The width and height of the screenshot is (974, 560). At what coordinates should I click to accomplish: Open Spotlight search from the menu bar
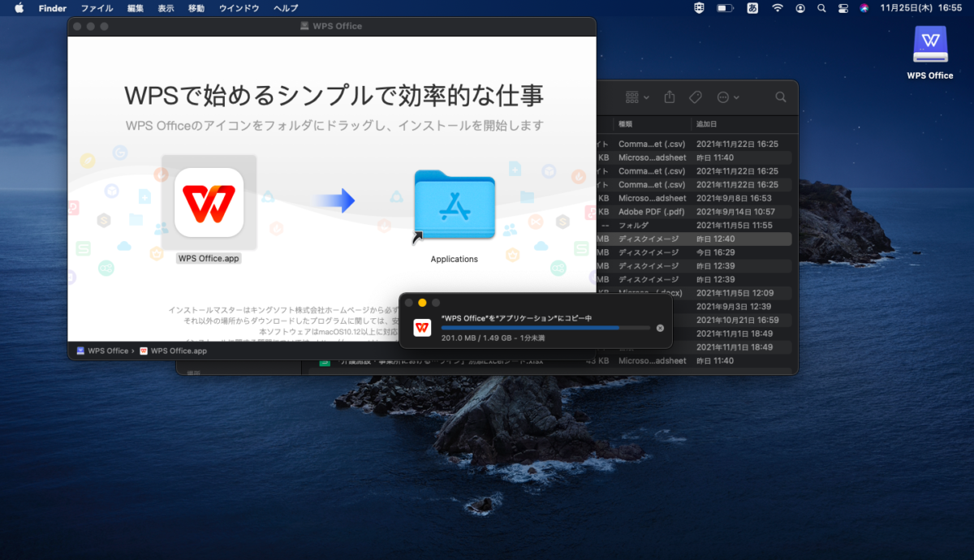click(x=821, y=8)
